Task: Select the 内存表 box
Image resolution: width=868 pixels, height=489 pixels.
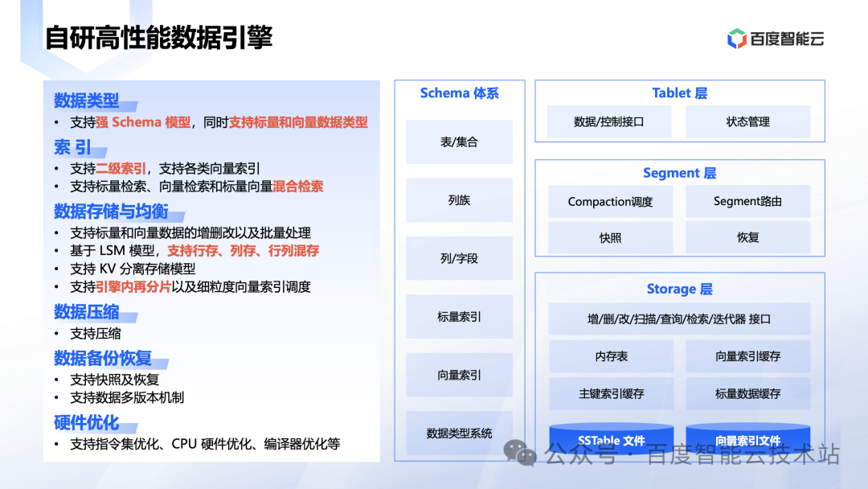Action: pyautogui.click(x=612, y=356)
